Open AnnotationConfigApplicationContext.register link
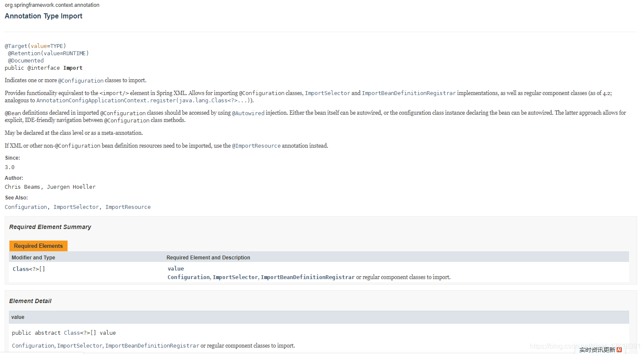This screenshot has width=644, height=354. click(144, 101)
